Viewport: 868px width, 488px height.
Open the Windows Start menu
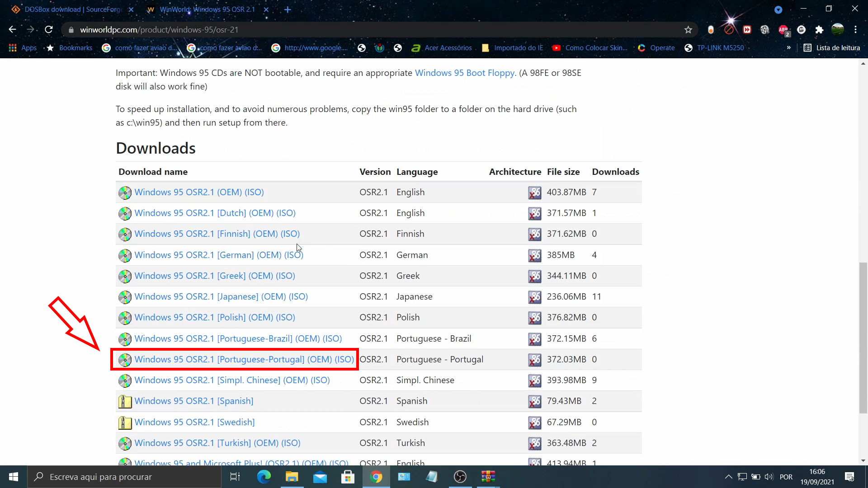pos(14,477)
